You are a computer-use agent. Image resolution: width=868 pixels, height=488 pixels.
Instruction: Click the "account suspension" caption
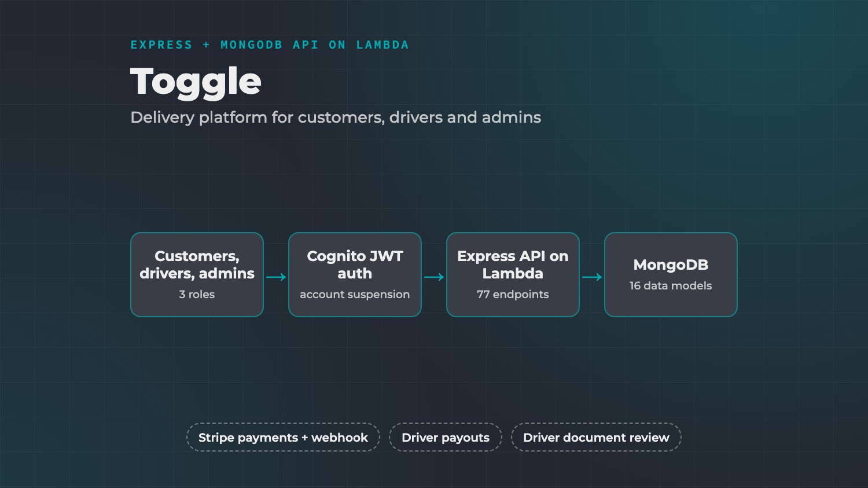point(355,295)
